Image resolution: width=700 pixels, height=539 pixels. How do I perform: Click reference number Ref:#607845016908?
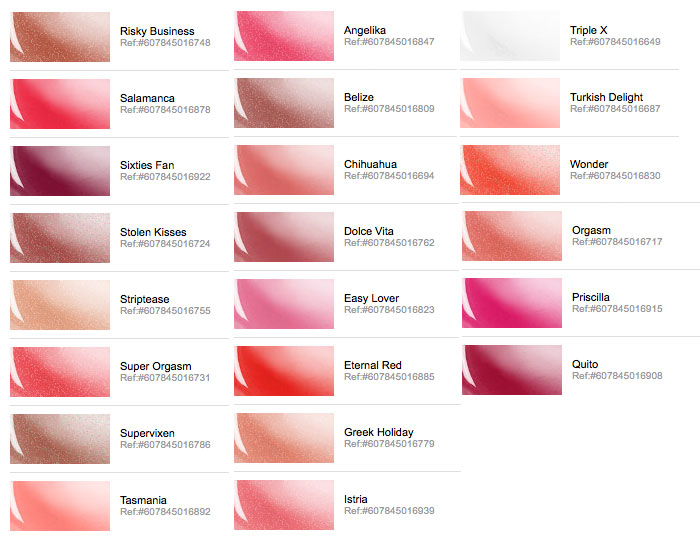pos(617,376)
